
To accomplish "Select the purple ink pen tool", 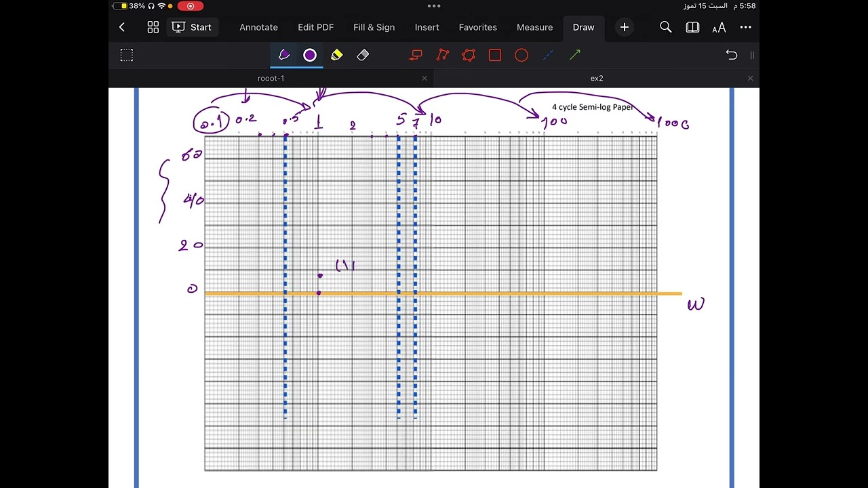I will (x=284, y=55).
